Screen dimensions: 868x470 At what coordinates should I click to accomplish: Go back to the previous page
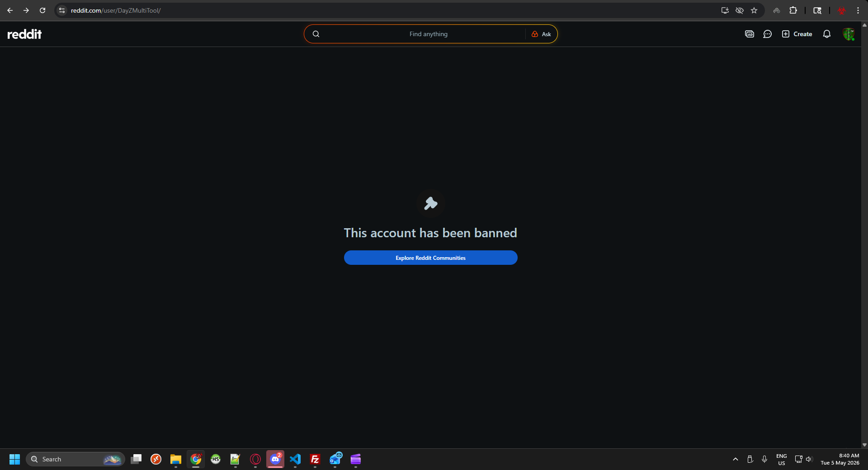pos(10,10)
